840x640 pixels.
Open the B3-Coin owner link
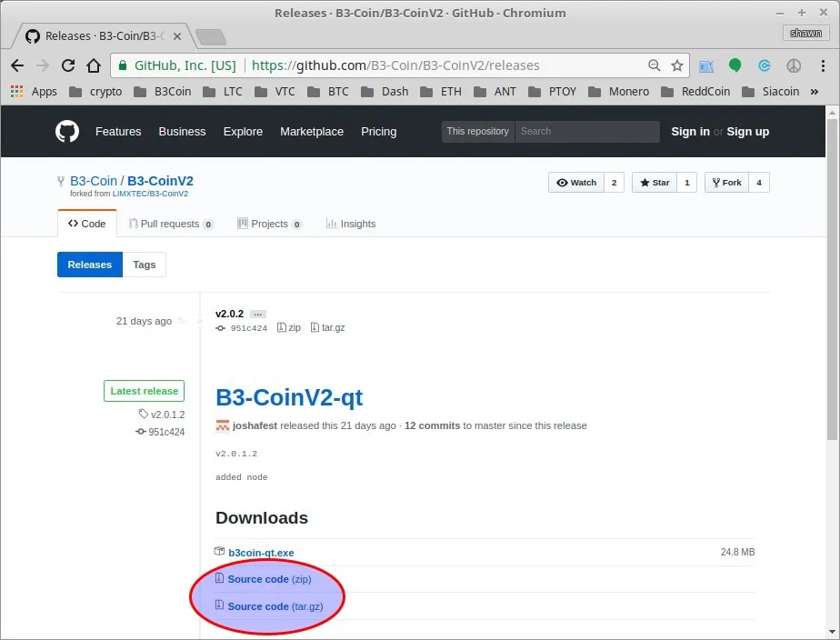tap(94, 181)
